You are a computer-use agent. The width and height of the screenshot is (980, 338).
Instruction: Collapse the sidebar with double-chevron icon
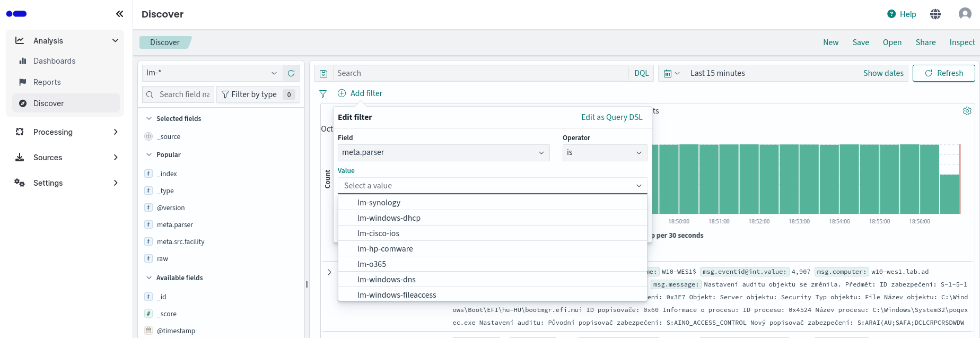click(x=119, y=14)
